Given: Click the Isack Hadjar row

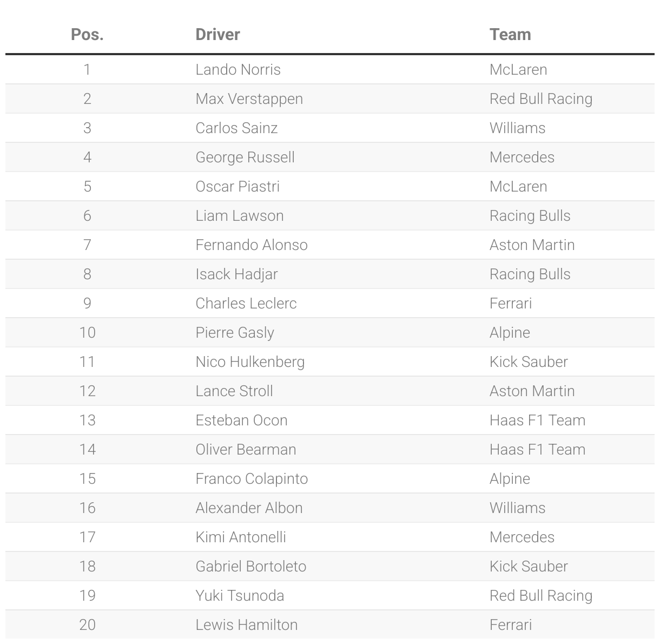Looking at the screenshot, I should coord(330,274).
